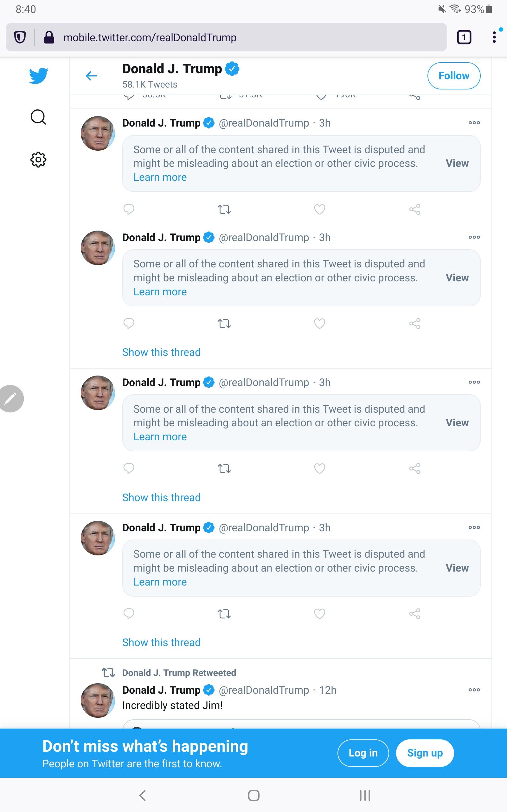Open the search magnifier in sidebar

pyautogui.click(x=38, y=117)
